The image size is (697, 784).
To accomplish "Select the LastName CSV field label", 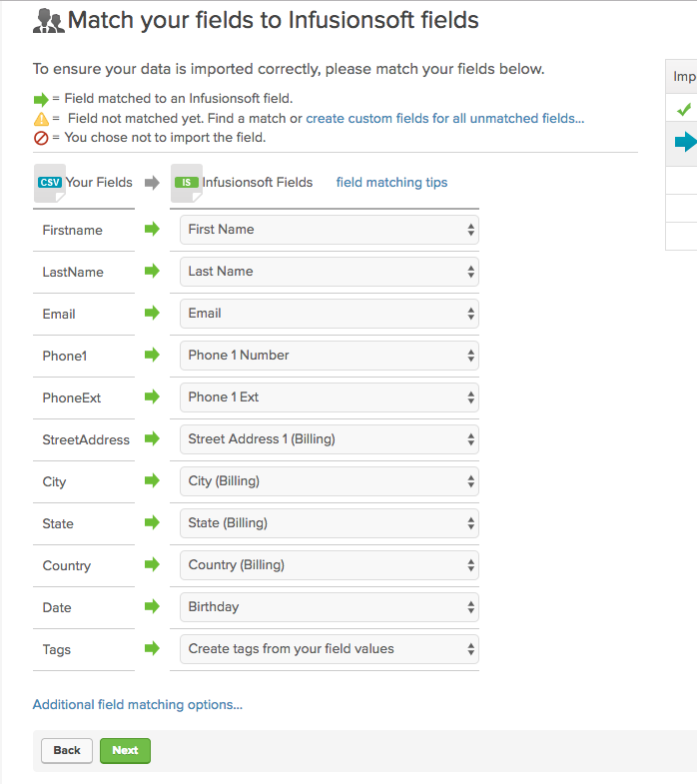I will click(73, 272).
